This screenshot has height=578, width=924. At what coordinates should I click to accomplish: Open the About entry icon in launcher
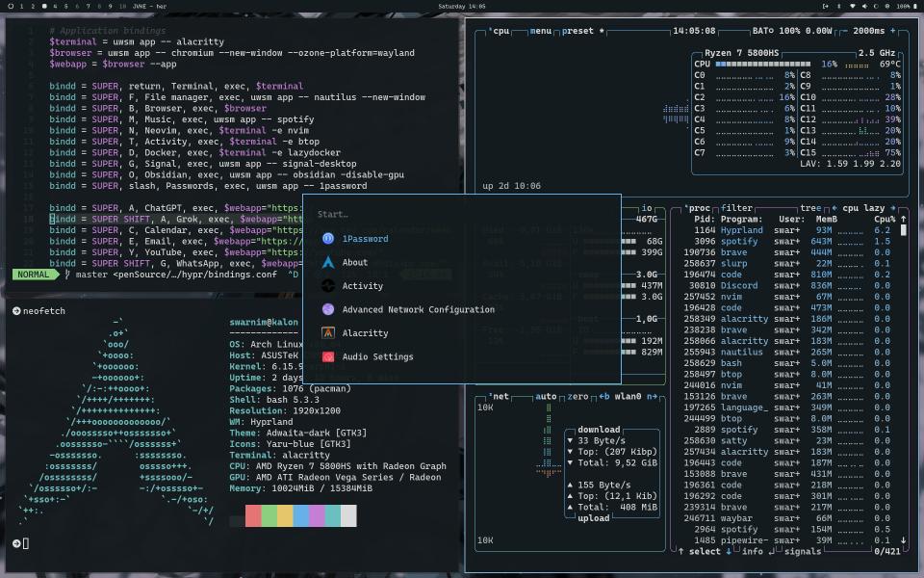click(x=328, y=262)
